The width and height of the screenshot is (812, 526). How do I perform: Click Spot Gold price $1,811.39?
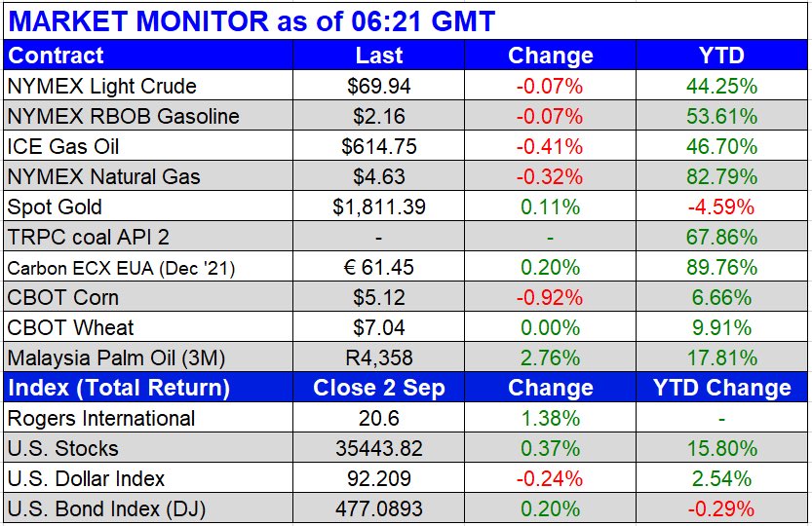click(x=379, y=207)
